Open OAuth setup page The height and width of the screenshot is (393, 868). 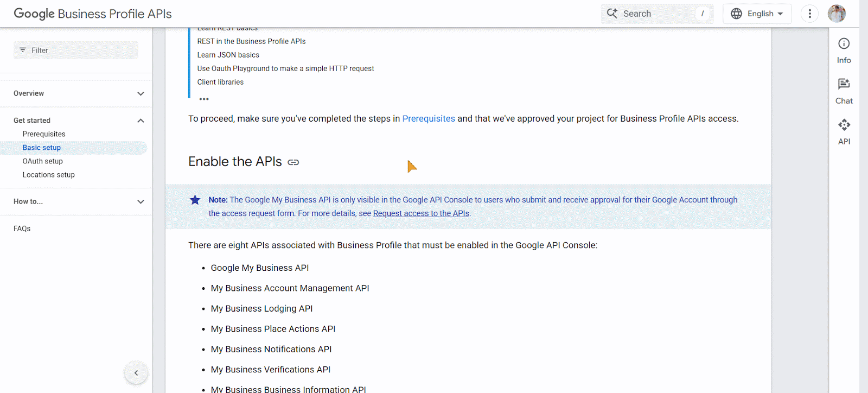43,161
